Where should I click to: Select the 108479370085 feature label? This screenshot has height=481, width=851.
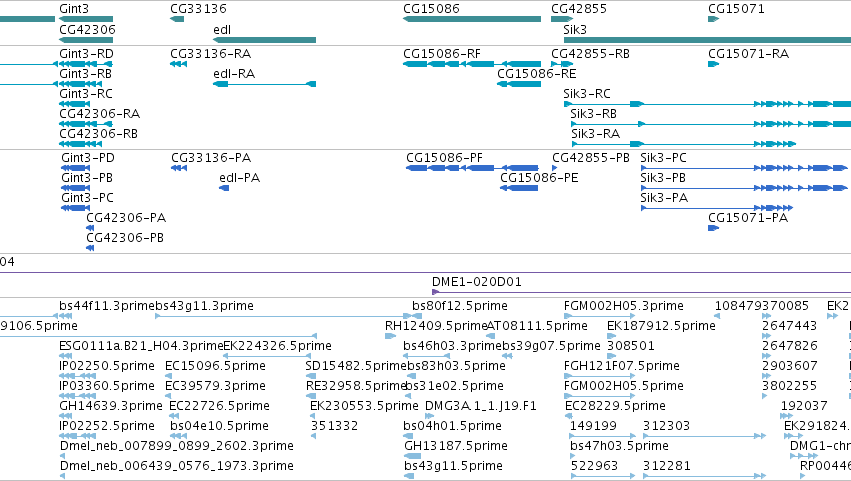coord(761,306)
